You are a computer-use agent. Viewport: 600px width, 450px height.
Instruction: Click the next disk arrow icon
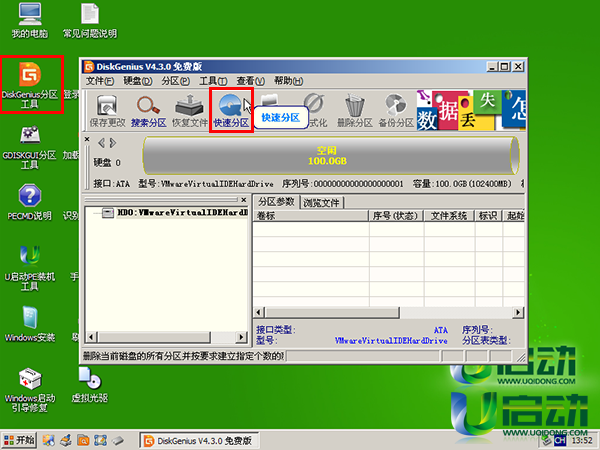coord(112,143)
